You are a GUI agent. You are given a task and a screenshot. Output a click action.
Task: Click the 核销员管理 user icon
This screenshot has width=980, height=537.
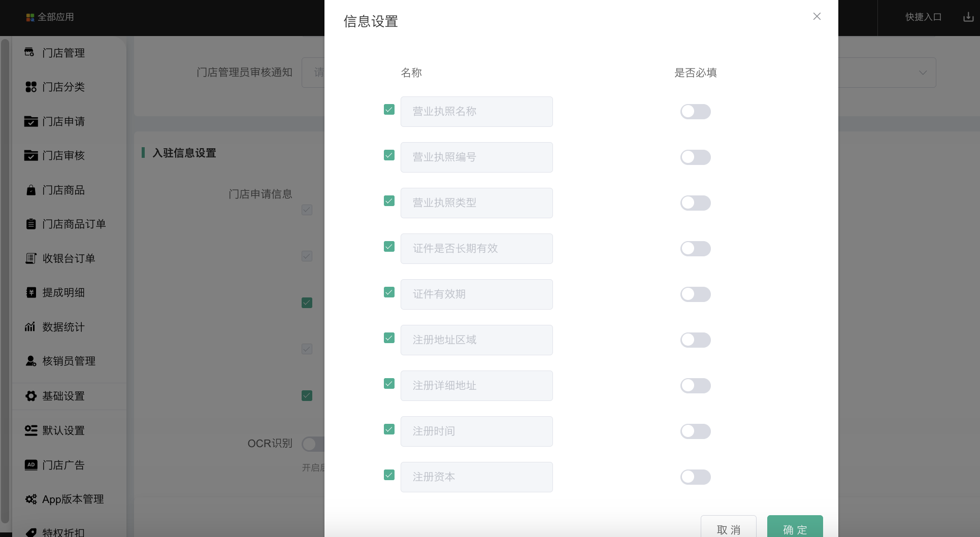(x=31, y=361)
